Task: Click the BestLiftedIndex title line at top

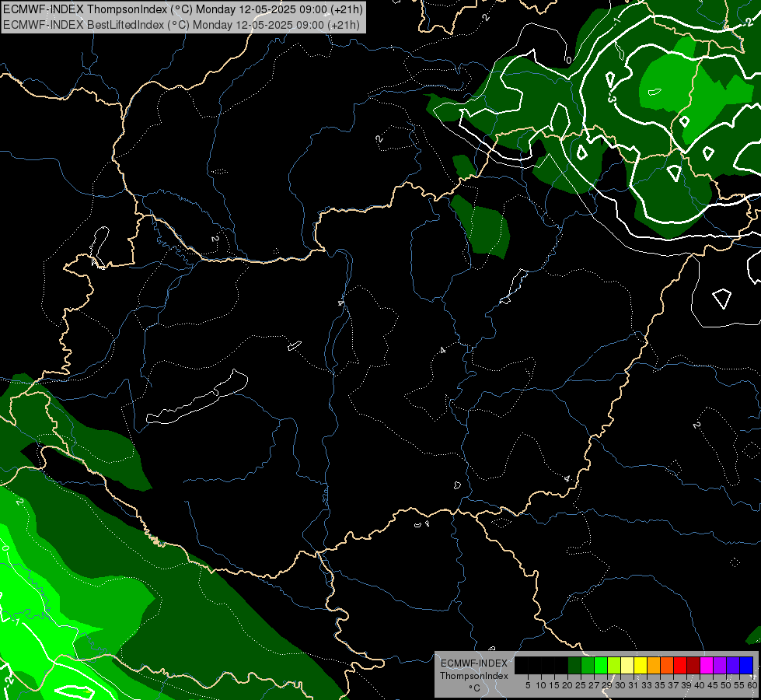Action: (182, 24)
